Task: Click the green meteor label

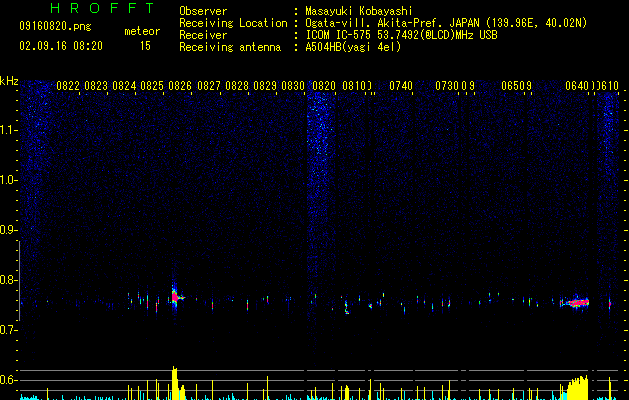Action: click(x=142, y=31)
